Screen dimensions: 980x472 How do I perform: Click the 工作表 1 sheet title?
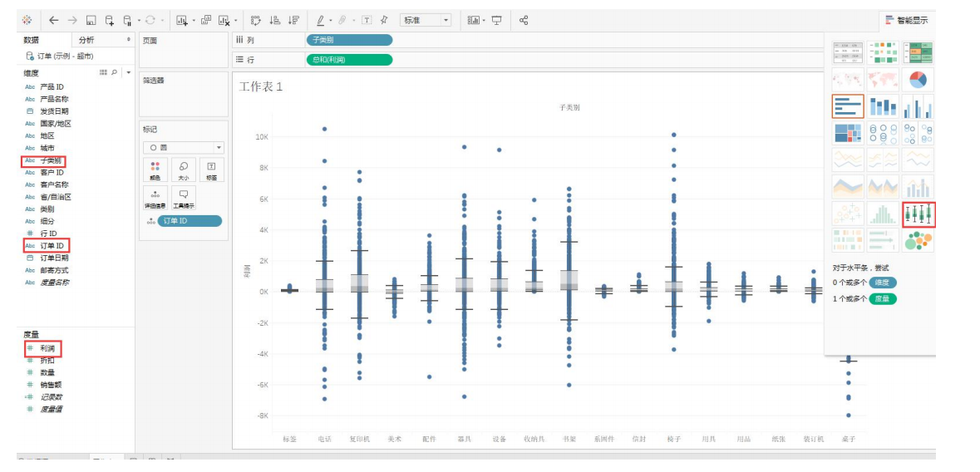261,87
